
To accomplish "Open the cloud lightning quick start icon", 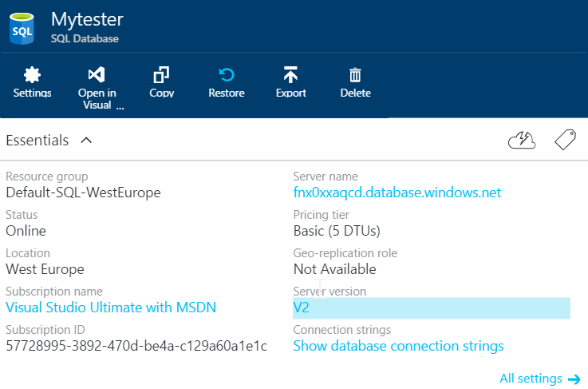I will [522, 141].
